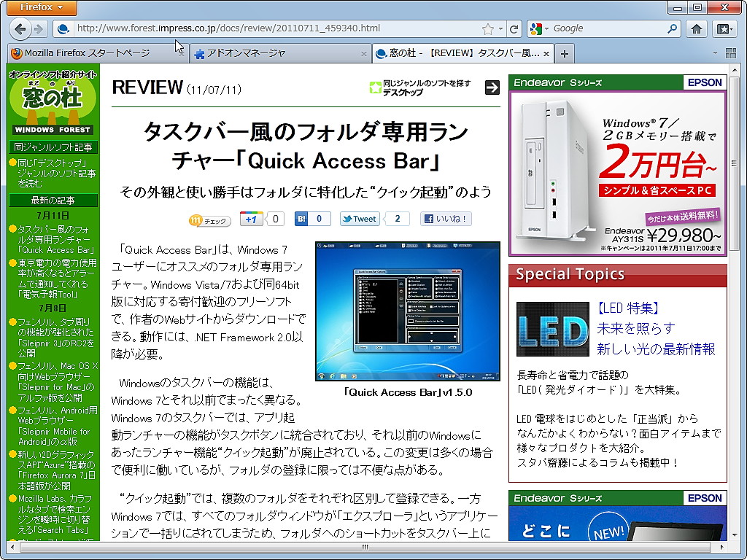Click the Facebook いいね！ button
The image size is (747, 560).
[446, 219]
